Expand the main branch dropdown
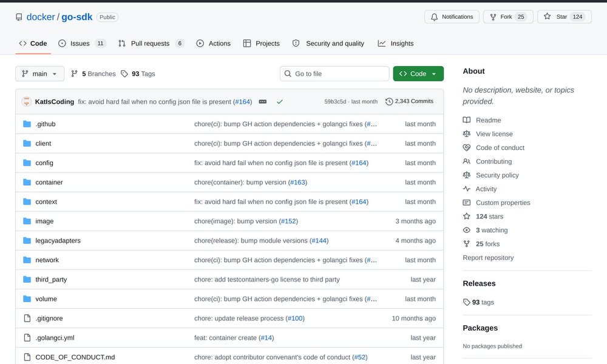Screen dimensions: 607x364 (40, 73)
